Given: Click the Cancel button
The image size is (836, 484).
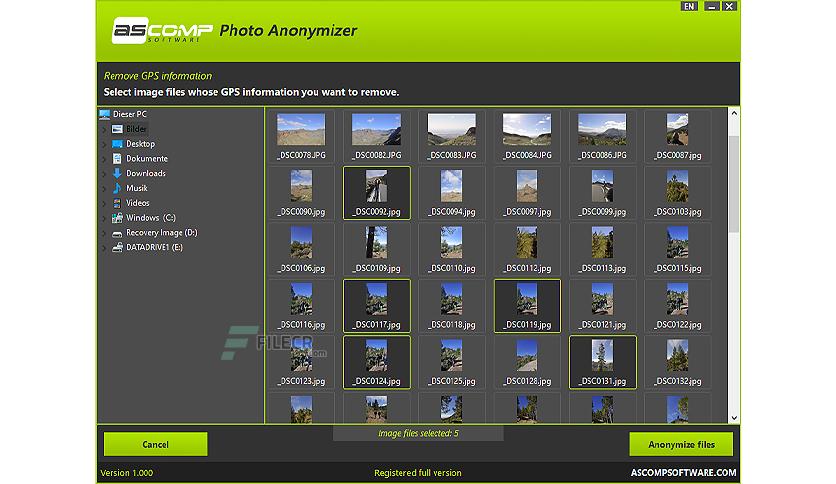Looking at the screenshot, I should coord(155,444).
